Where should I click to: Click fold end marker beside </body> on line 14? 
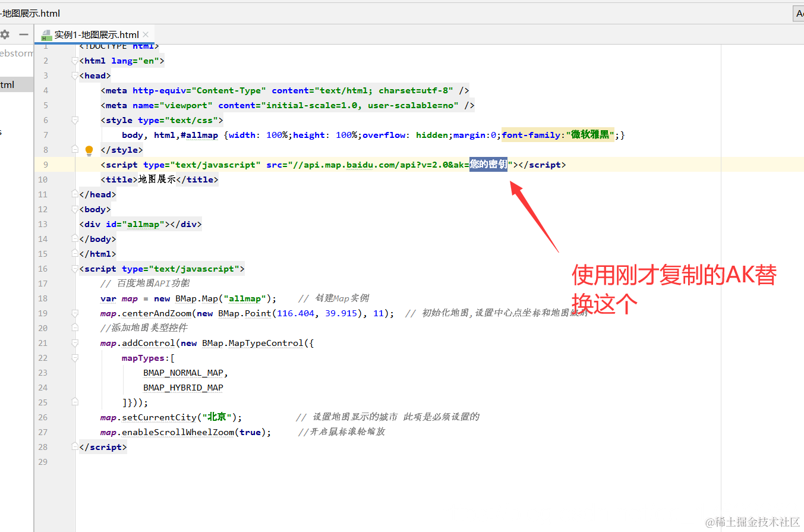75,239
